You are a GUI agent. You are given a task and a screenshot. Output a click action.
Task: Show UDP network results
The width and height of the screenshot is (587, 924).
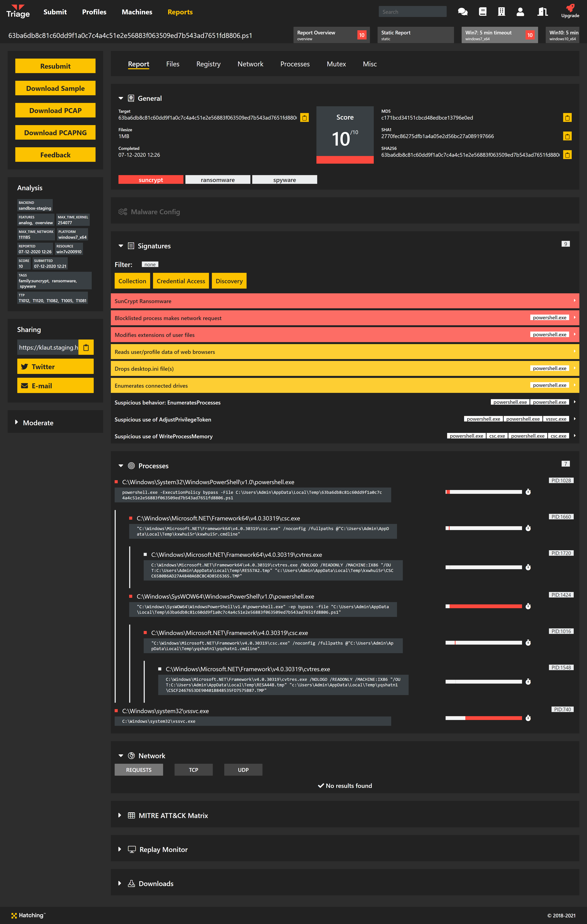243,770
